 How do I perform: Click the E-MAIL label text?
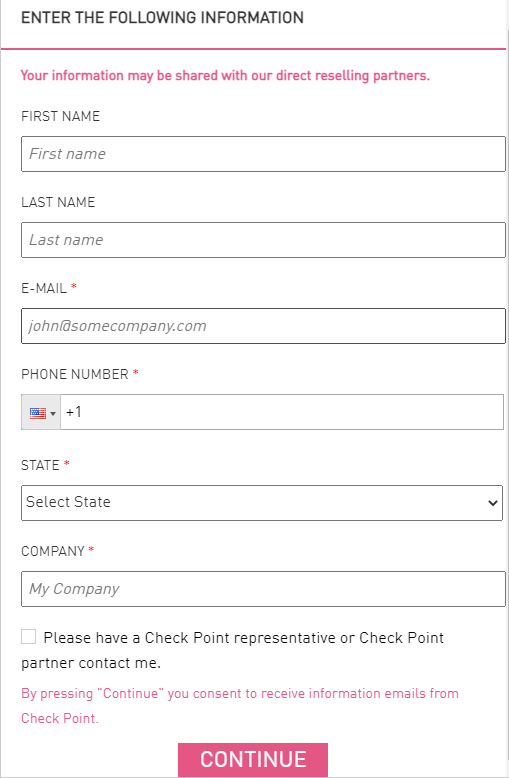44,288
